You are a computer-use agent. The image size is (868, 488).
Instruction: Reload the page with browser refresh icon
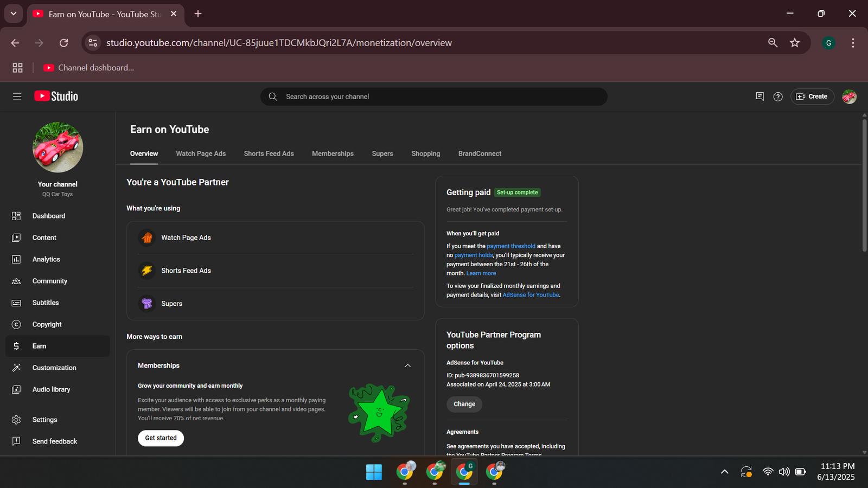[x=63, y=43]
